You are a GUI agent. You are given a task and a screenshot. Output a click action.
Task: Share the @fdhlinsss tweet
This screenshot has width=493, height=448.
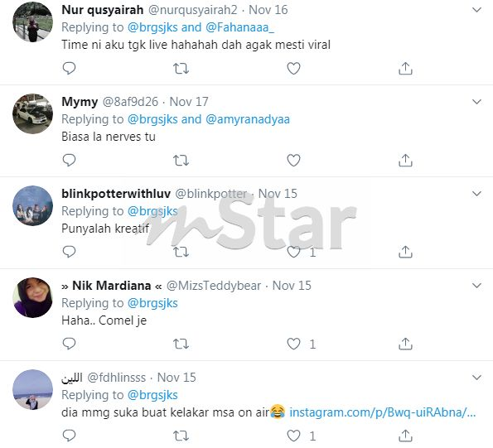coord(405,436)
